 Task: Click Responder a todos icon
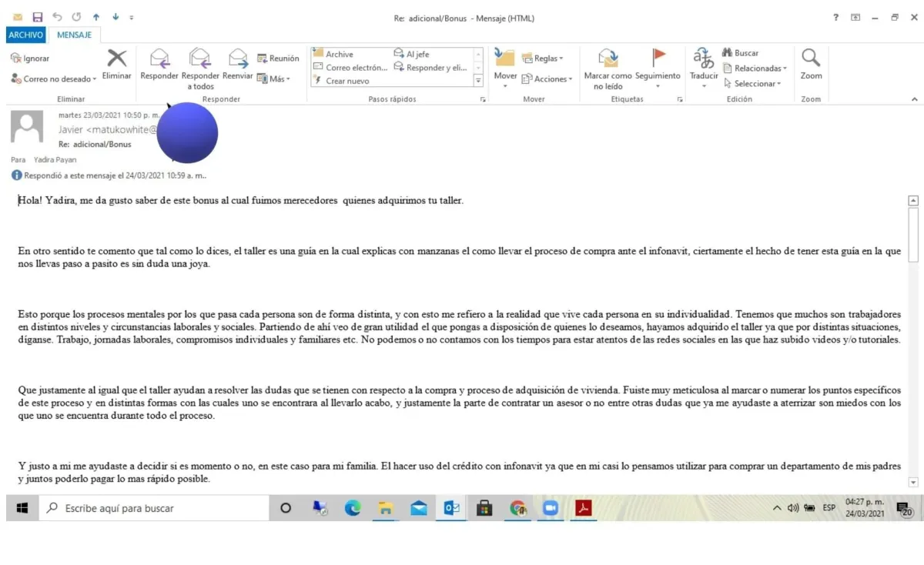coord(200,59)
